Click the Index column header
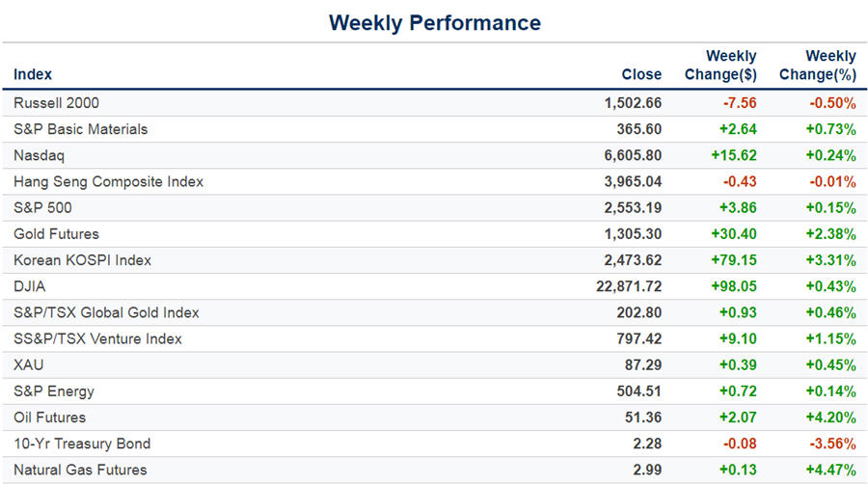The image size is (868, 484). pyautogui.click(x=33, y=74)
